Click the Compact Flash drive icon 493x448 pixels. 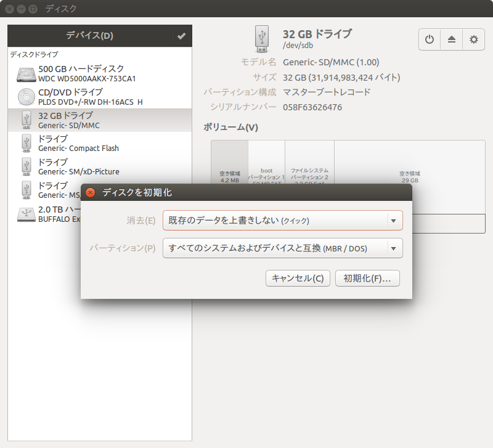(26, 143)
